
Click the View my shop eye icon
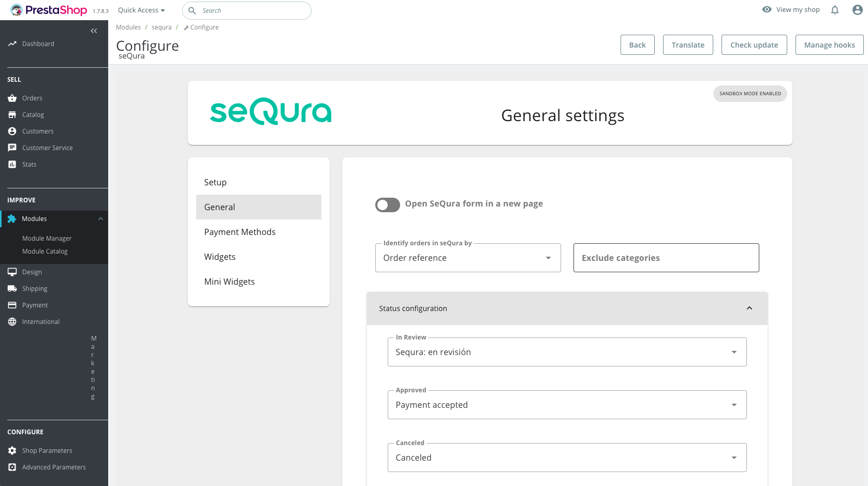767,9
